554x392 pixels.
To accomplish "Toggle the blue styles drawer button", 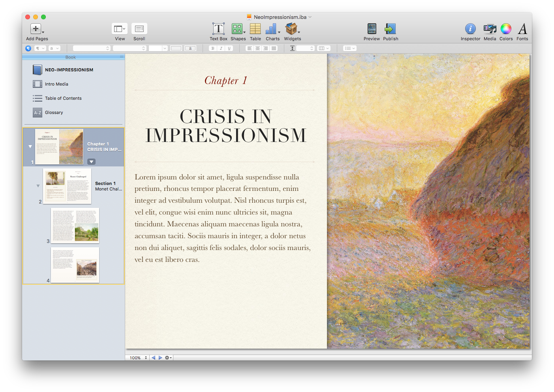I will [x=28, y=49].
